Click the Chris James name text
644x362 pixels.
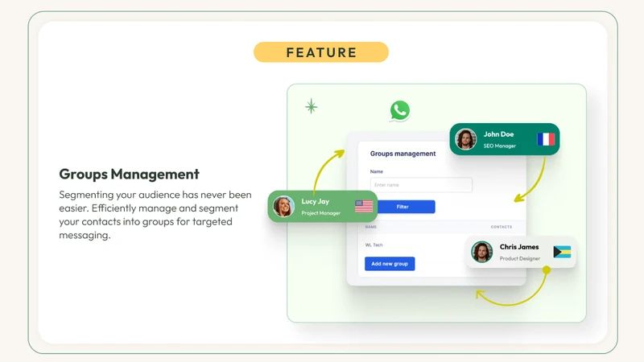click(519, 247)
